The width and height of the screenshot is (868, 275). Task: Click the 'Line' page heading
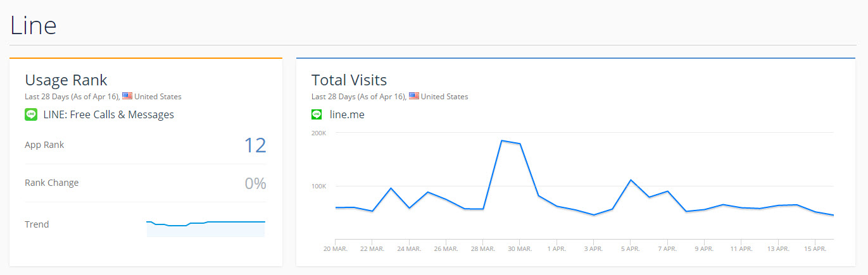point(34,25)
